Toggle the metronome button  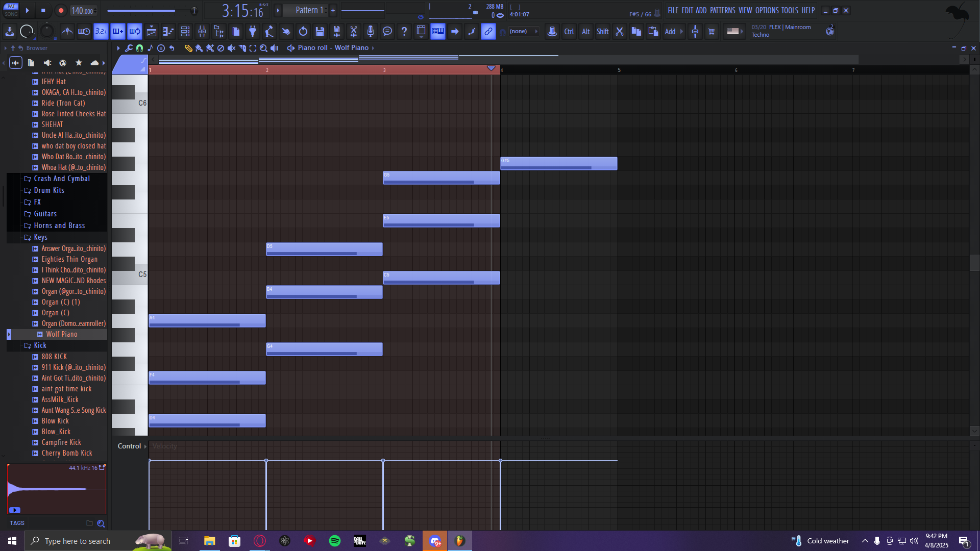pos(67,32)
